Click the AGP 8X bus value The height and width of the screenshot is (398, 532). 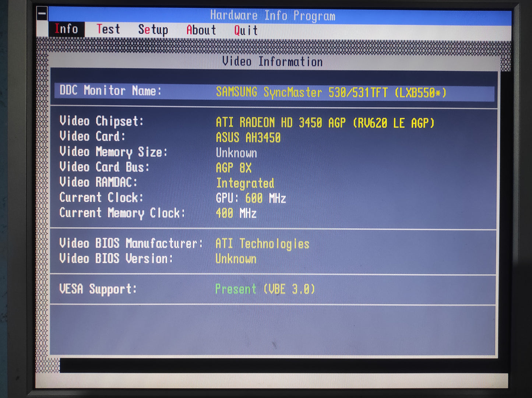(x=233, y=168)
